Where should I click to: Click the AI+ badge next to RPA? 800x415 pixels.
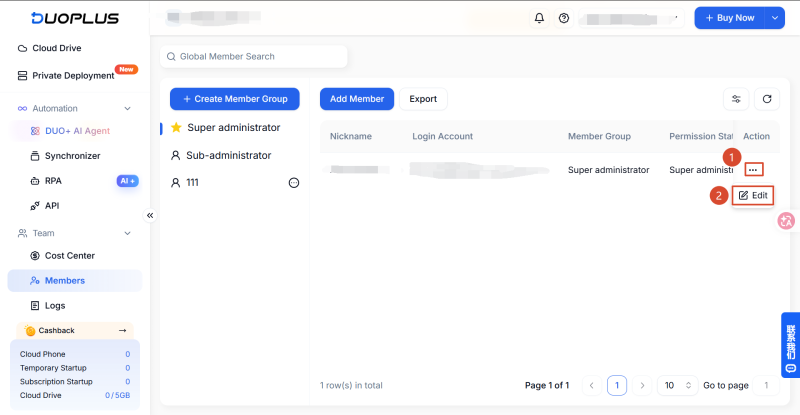click(128, 181)
